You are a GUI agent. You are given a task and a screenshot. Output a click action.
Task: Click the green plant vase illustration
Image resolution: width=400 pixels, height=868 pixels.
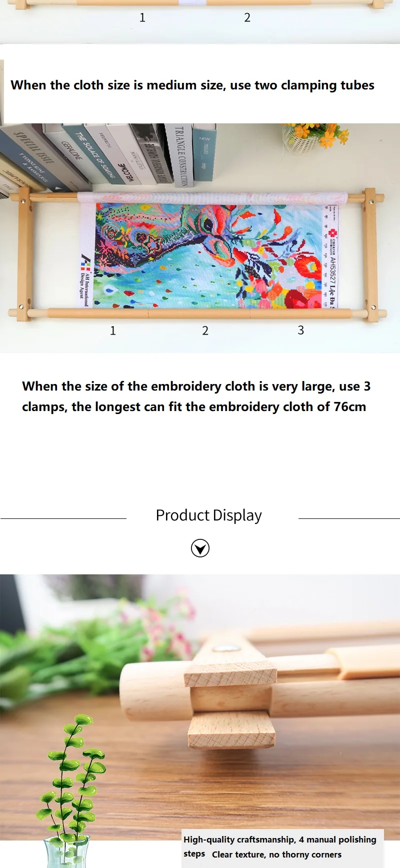coord(70,792)
